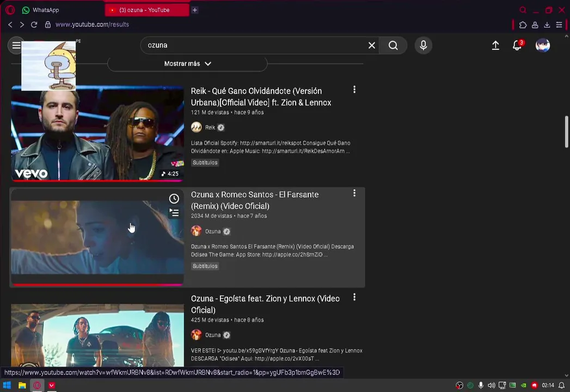Open NVIDIA tray icon
The height and width of the screenshot is (392, 570).
524,385
